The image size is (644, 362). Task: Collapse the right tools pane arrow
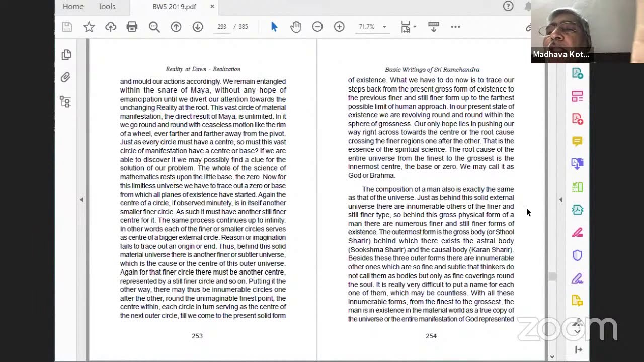[x=561, y=200]
